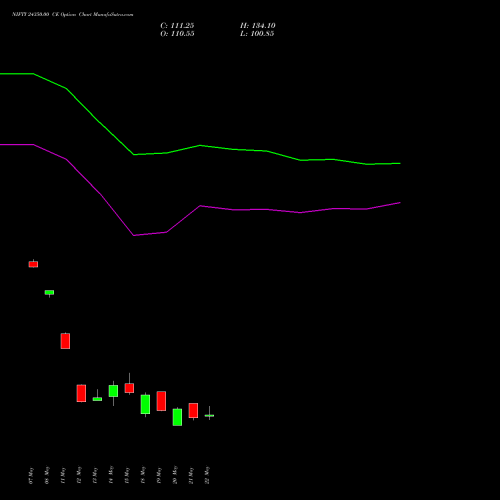Click the low value L: 100.85
The image size is (500, 500).
(257, 34)
